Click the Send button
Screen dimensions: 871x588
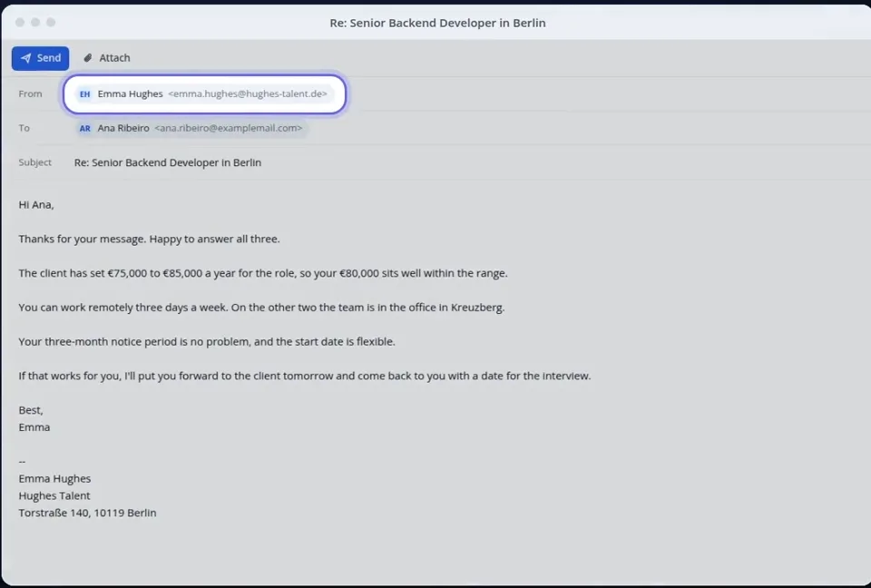[41, 58]
